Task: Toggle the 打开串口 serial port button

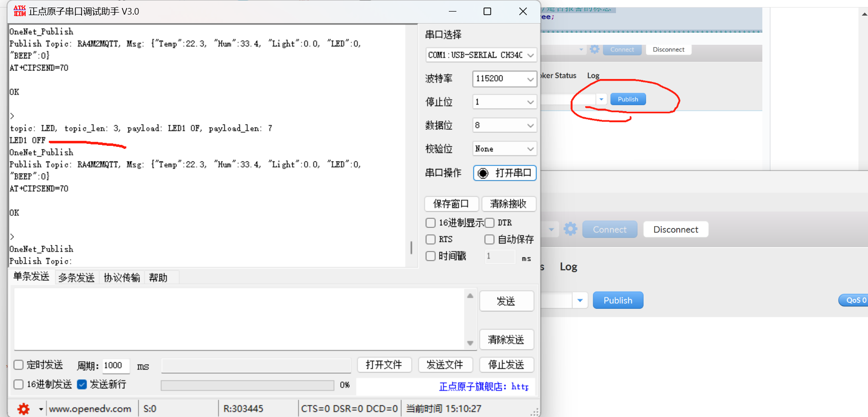Action: tap(505, 173)
